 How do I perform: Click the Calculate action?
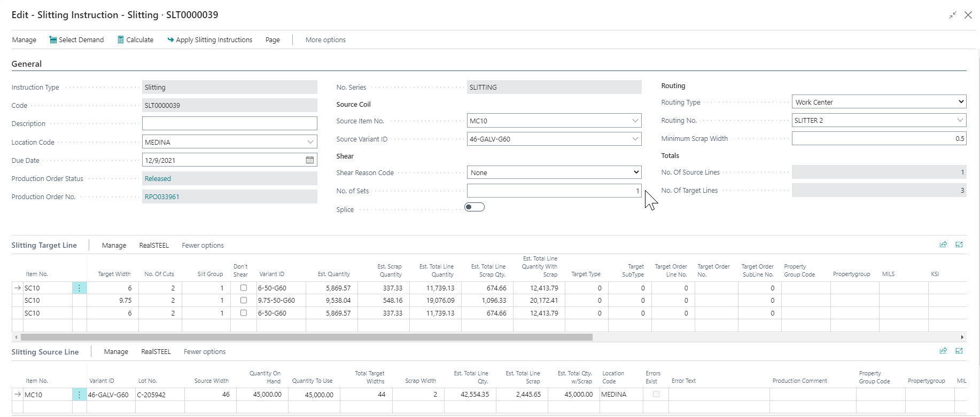136,40
